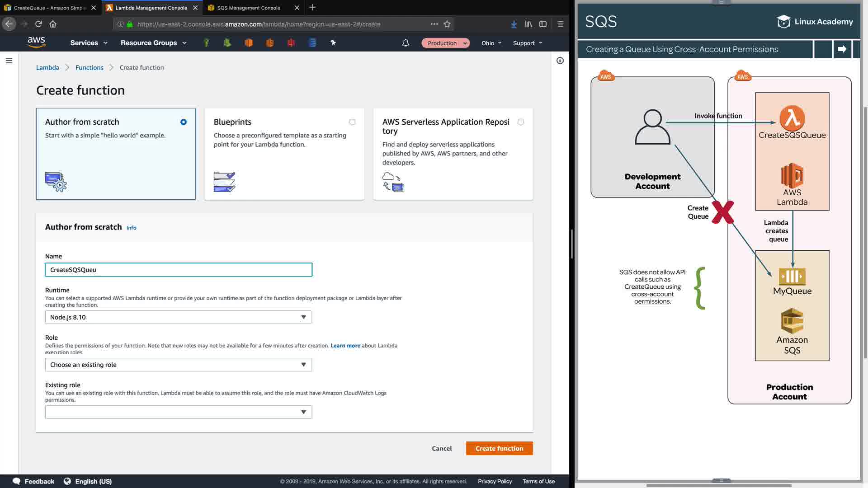Follow the Learn more link
The image size is (868, 488).
click(345, 346)
